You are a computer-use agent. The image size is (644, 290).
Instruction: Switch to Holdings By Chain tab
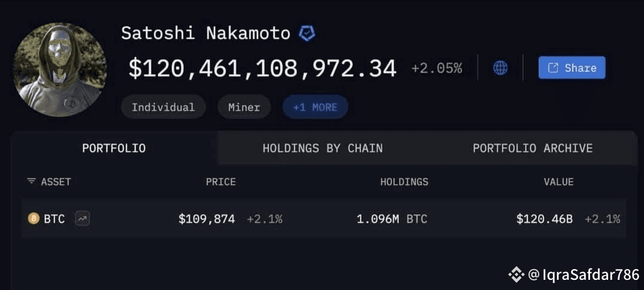323,148
